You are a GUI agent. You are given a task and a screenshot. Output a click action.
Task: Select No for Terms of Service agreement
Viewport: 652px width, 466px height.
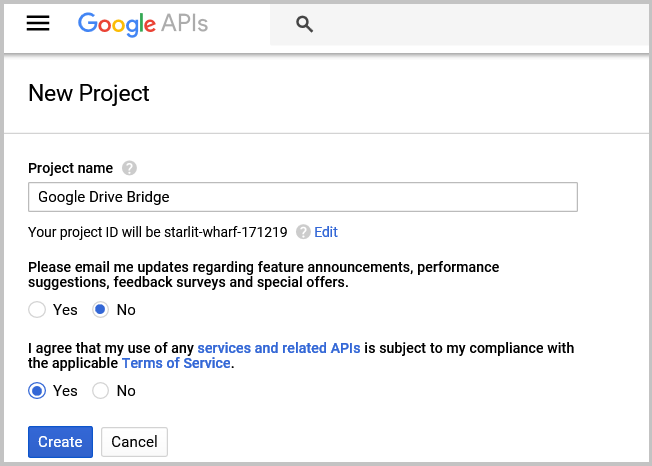tap(101, 391)
